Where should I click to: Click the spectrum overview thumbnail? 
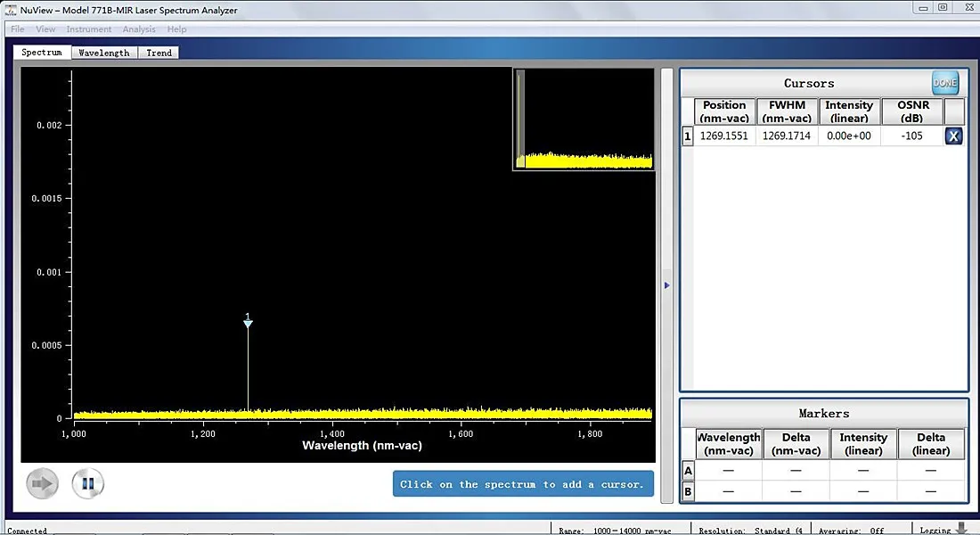click(x=584, y=119)
